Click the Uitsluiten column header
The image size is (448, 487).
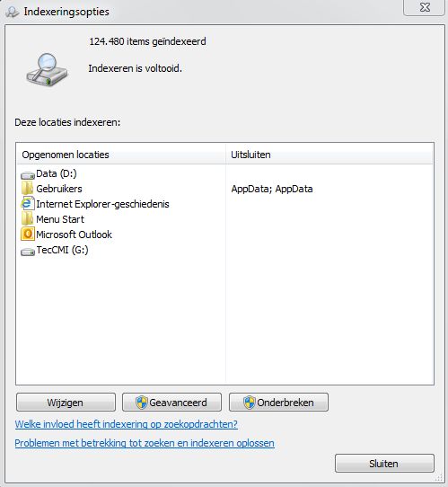point(329,155)
